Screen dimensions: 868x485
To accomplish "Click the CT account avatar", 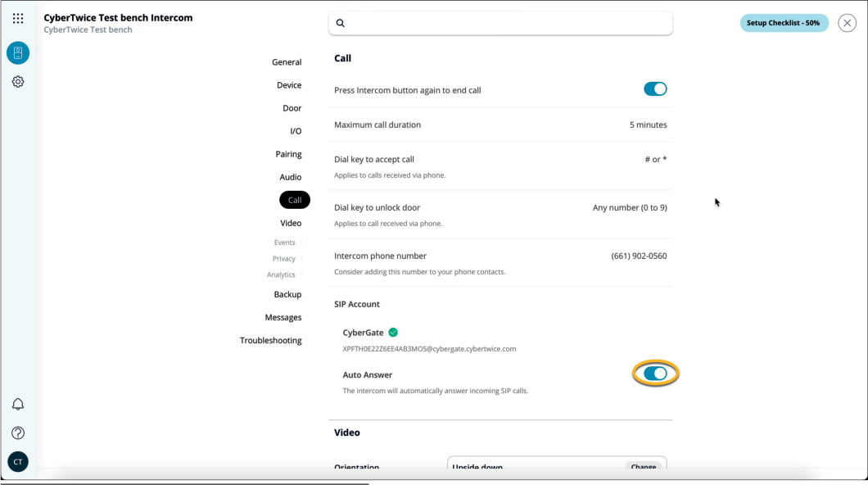I will coord(17,461).
